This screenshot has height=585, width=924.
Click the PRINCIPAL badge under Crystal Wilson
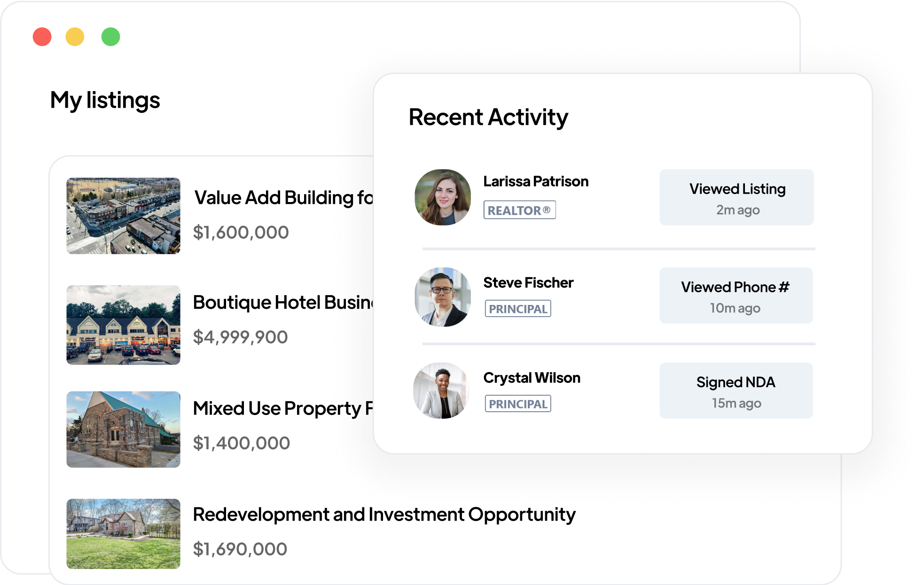518,404
